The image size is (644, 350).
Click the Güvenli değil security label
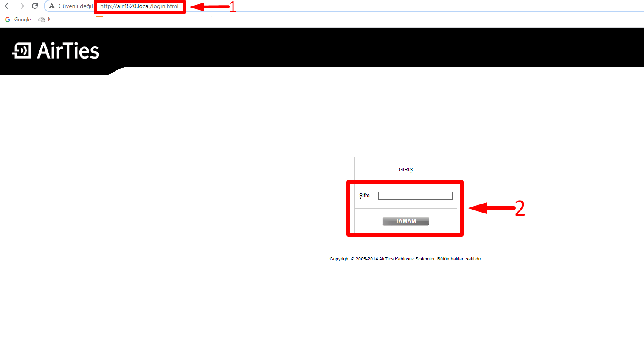(76, 6)
